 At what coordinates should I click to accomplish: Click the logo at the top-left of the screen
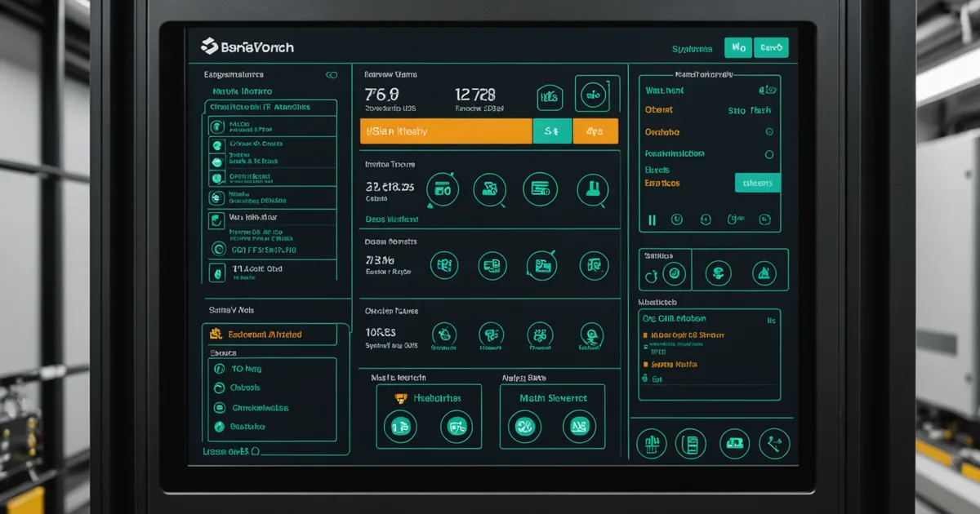[247, 47]
